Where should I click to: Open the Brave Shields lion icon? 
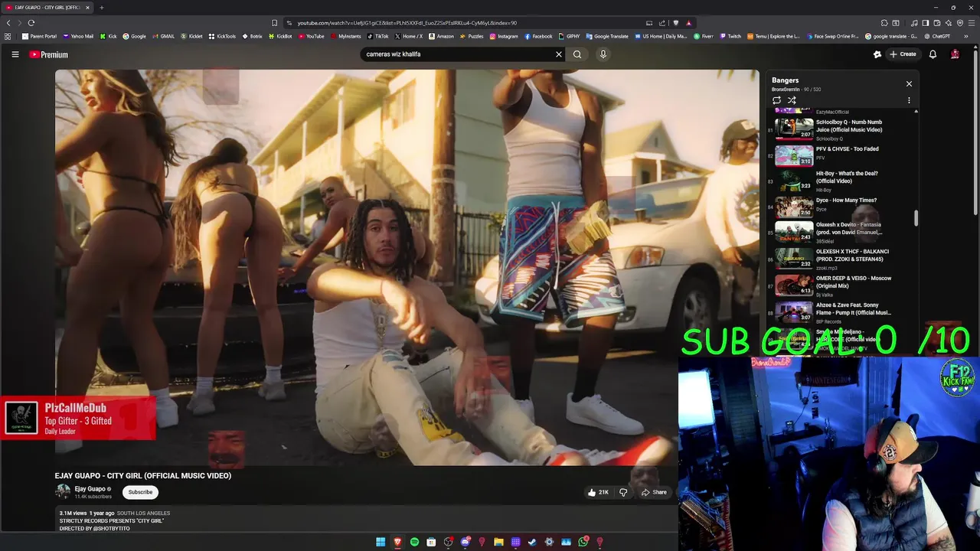[675, 23]
